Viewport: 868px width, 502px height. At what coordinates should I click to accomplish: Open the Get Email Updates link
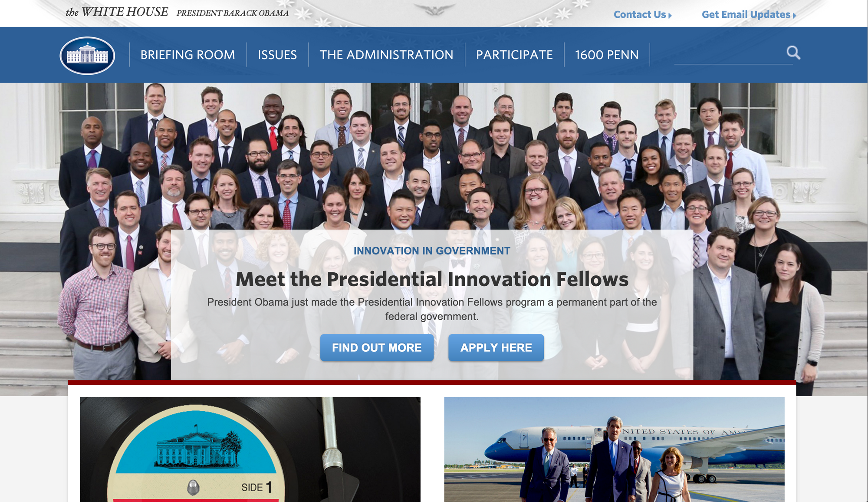(x=746, y=14)
